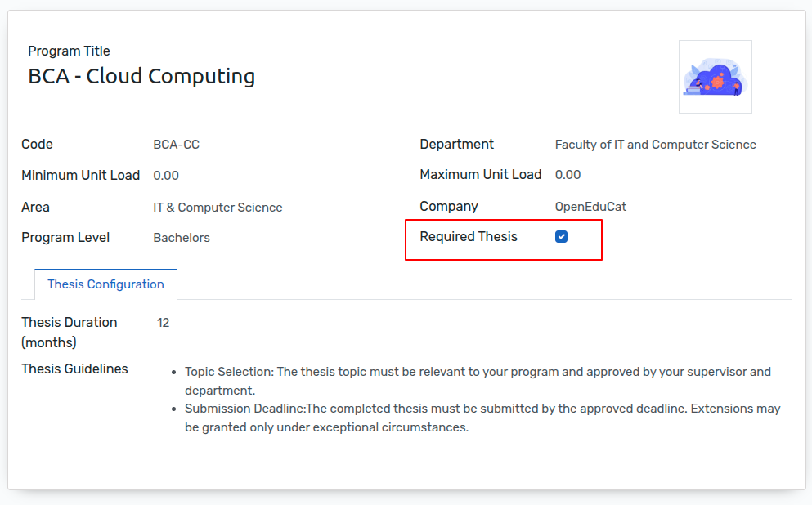
Task: Click the Thesis Guidelines label
Action: pos(74,369)
